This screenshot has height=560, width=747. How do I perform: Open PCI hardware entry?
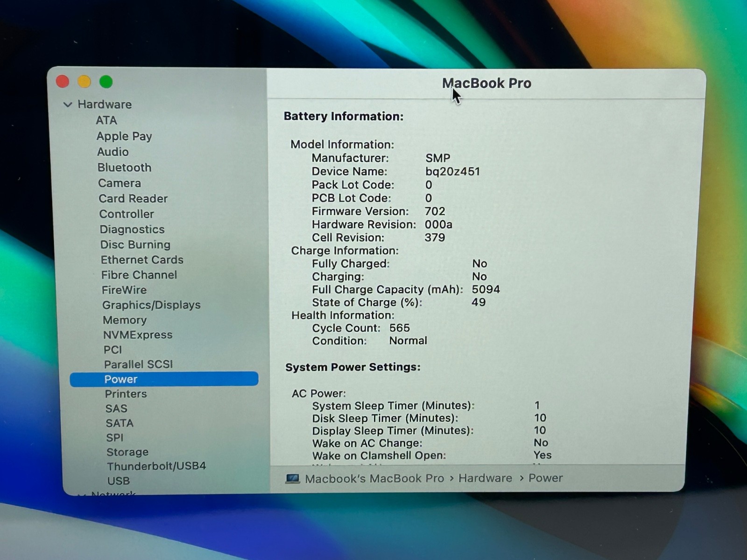click(x=113, y=350)
